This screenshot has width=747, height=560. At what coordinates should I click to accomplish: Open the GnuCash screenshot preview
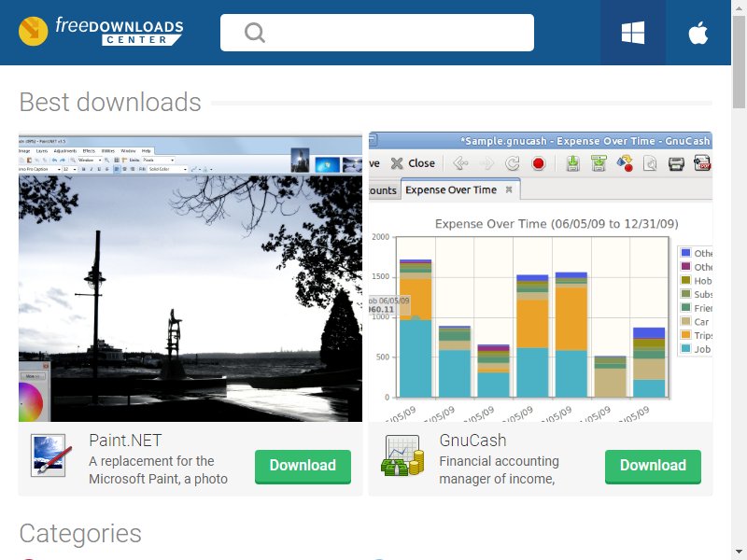tap(541, 276)
